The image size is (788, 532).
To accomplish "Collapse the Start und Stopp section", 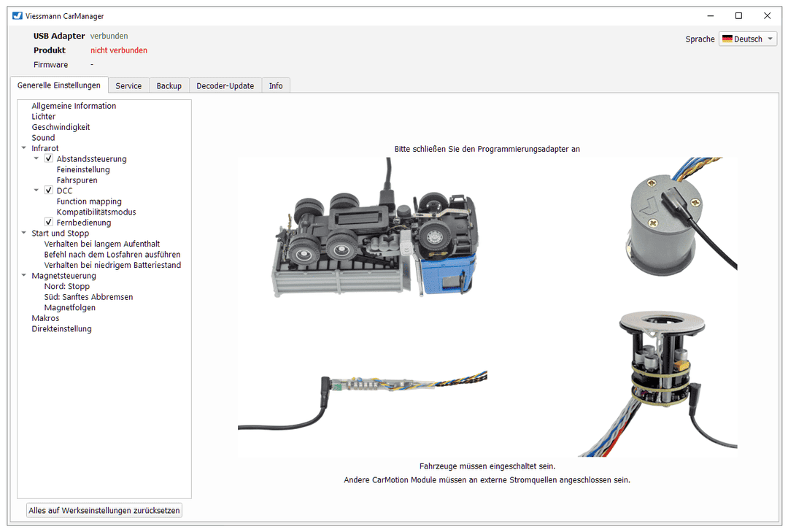I will click(24, 234).
